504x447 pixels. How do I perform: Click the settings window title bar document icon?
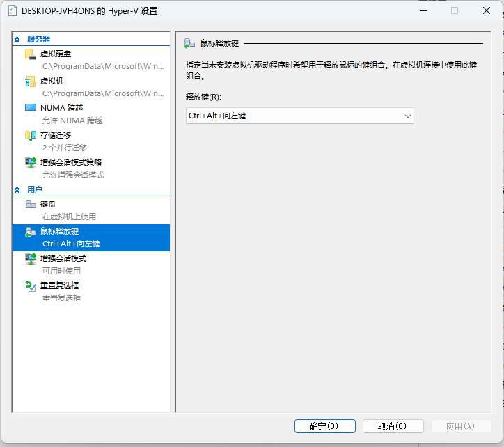[13, 11]
